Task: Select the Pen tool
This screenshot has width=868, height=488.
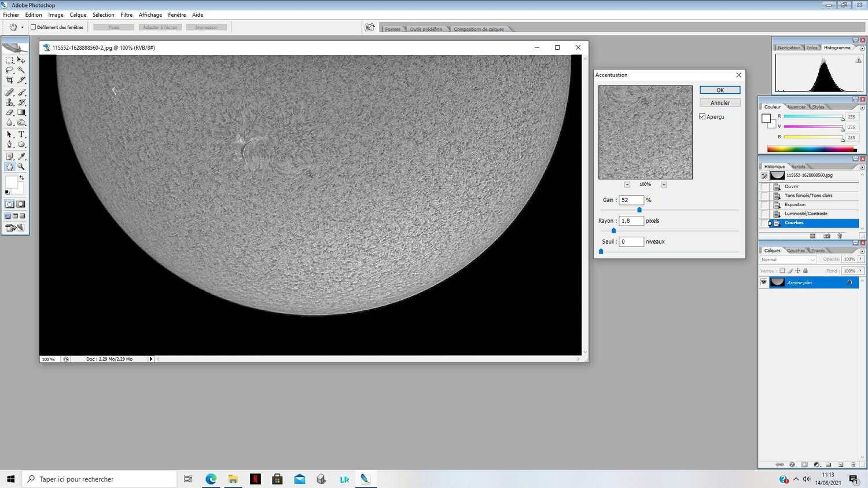Action: click(9, 144)
